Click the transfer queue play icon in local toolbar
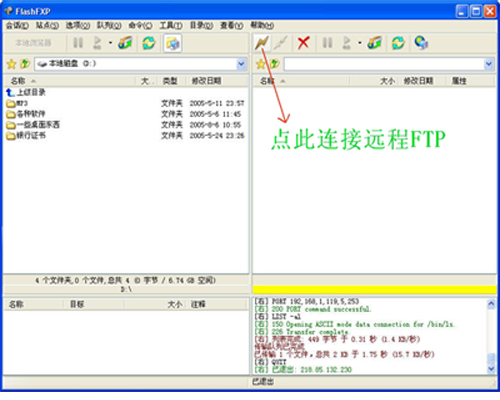Screen dimensions: 500x400 pos(97,43)
